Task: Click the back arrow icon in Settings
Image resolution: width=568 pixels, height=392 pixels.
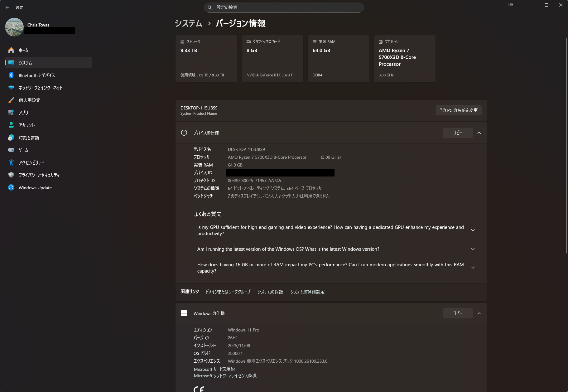Action: (7, 7)
